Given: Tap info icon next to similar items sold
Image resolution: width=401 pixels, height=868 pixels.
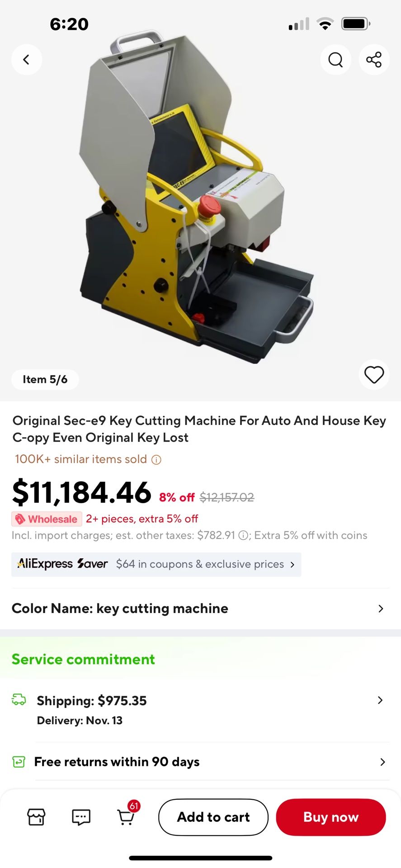Looking at the screenshot, I should [x=156, y=460].
